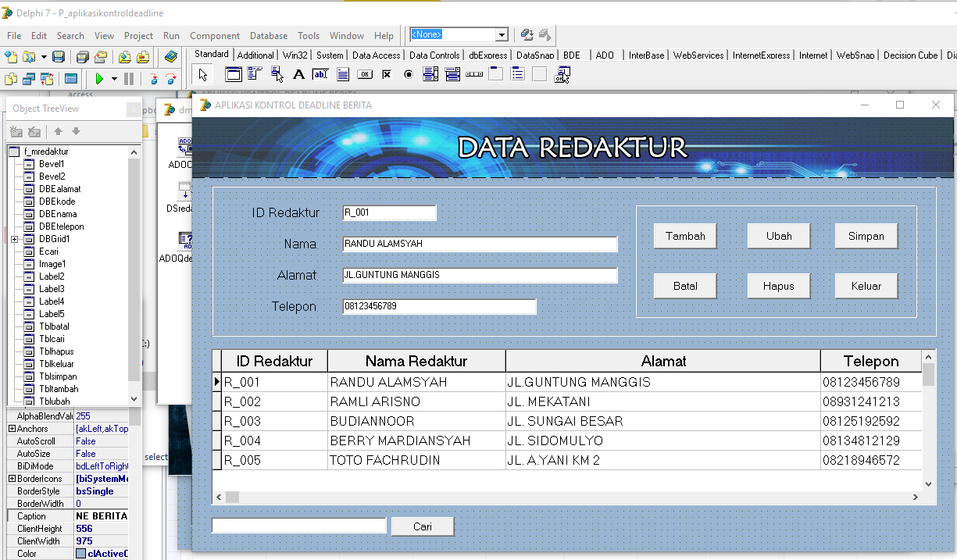Click the New items toolbar icon

coord(11,57)
